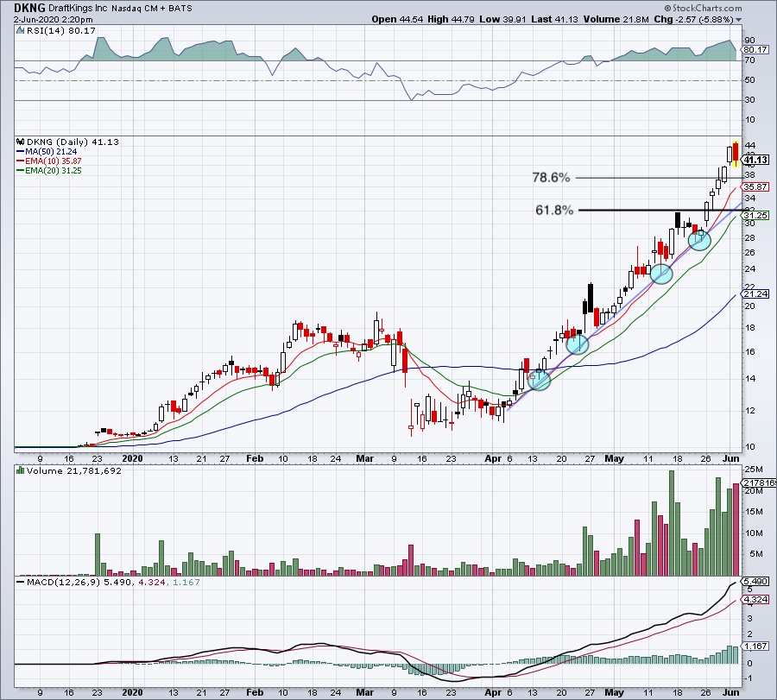Click the Chg -2.57 (-5.88%) value
This screenshot has height=700, width=777.
coord(693,19)
